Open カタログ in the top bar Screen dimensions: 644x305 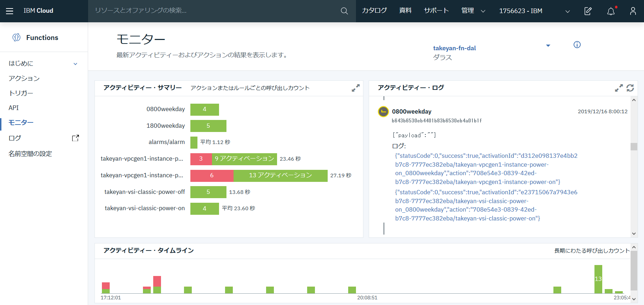coord(374,11)
